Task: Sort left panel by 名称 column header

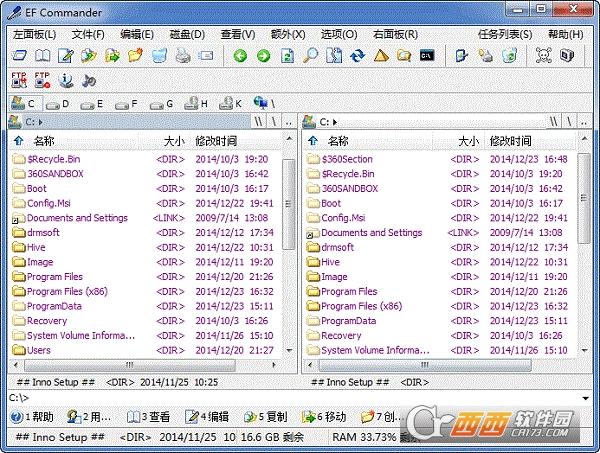Action: point(44,141)
